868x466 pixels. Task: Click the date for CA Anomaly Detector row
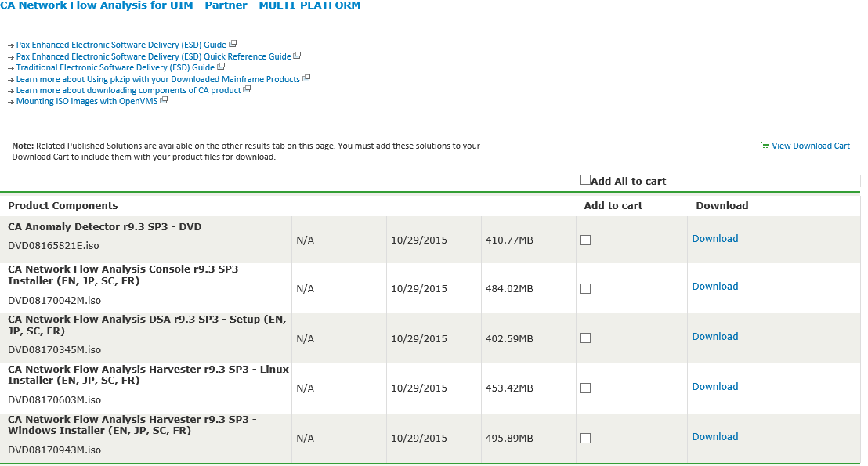pyautogui.click(x=419, y=240)
